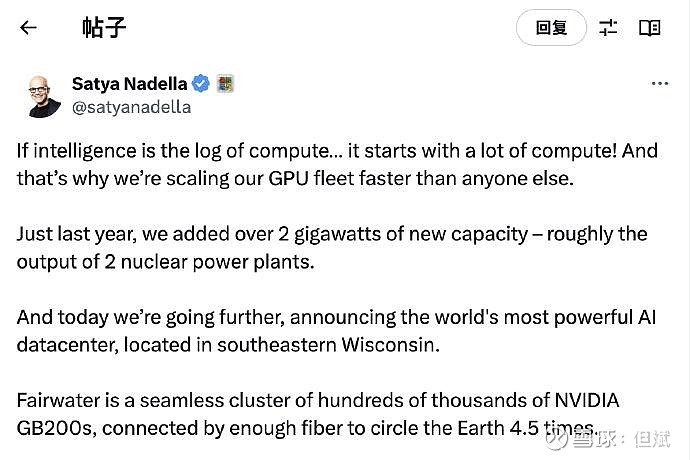Open the Satya Nadella display name link
The width and height of the screenshot is (690, 460).
[130, 83]
